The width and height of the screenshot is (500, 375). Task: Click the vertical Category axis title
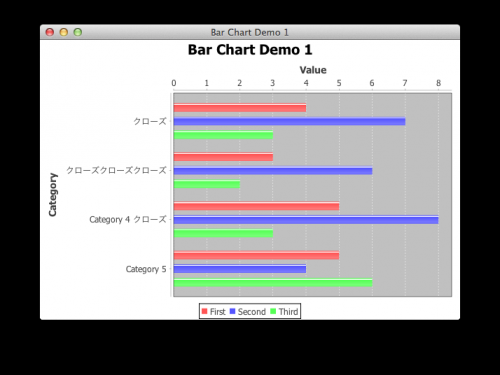53,195
